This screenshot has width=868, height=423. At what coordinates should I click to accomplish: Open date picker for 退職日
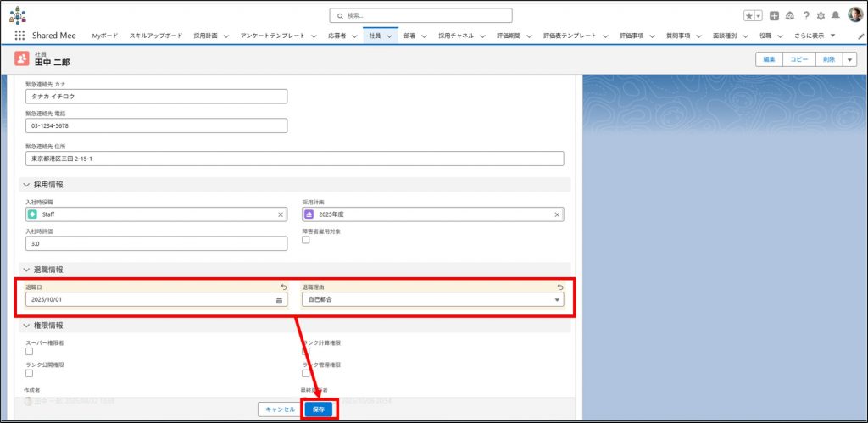pos(279,300)
